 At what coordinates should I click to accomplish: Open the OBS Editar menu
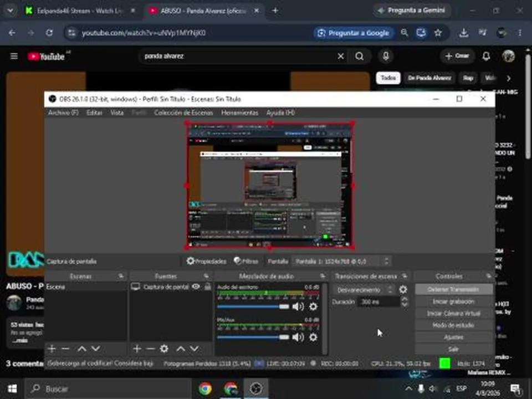coord(94,112)
